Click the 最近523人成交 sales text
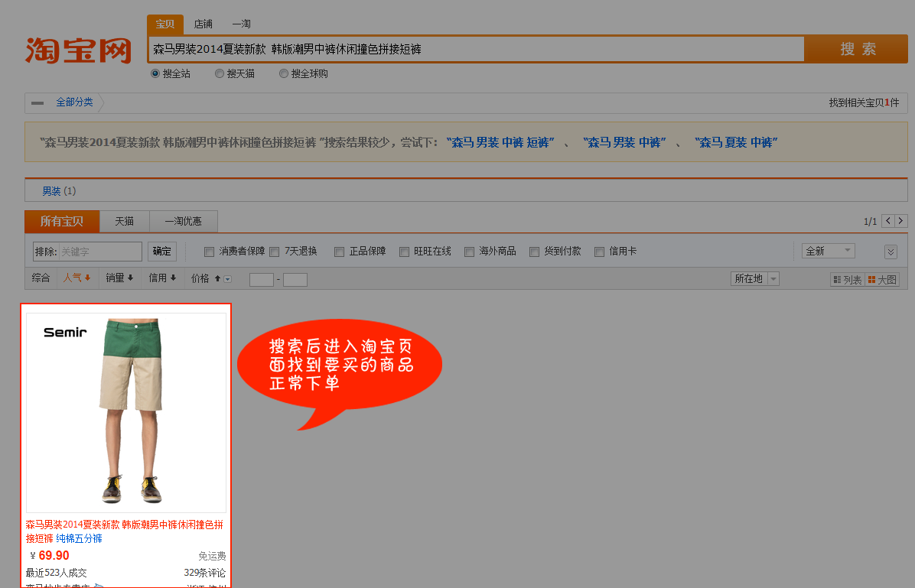 (56, 573)
